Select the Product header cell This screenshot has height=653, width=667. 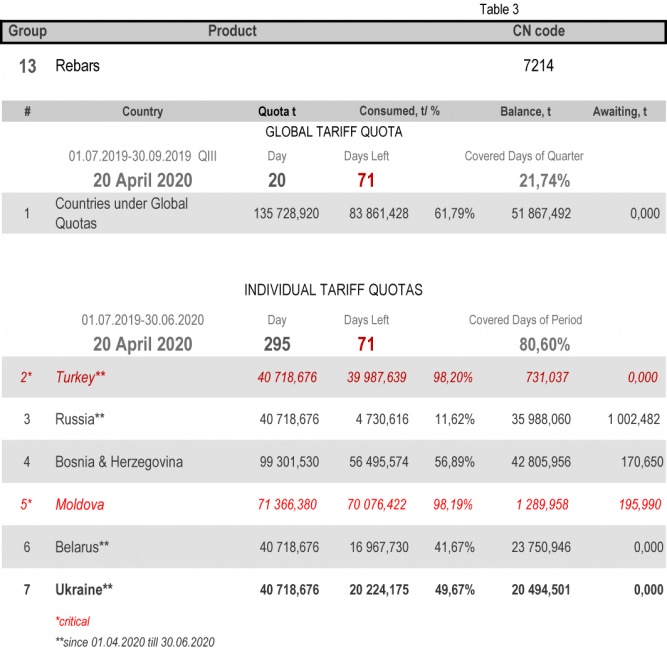232,31
